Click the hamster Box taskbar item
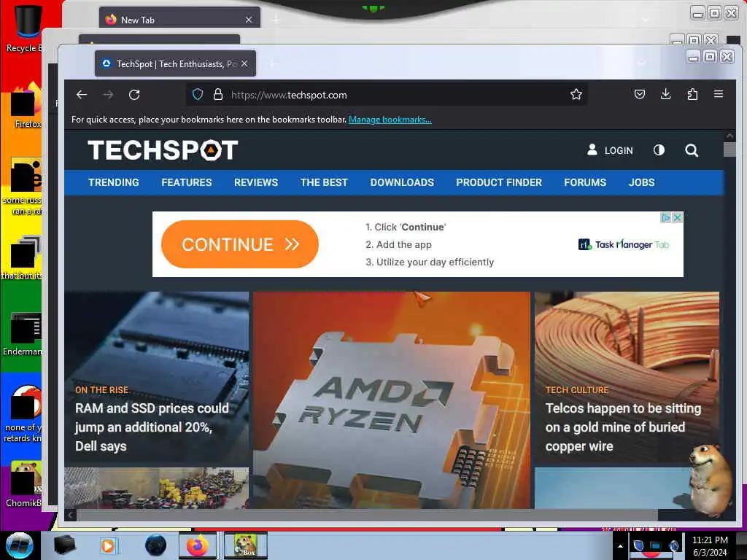This screenshot has width=747, height=560. click(245, 545)
